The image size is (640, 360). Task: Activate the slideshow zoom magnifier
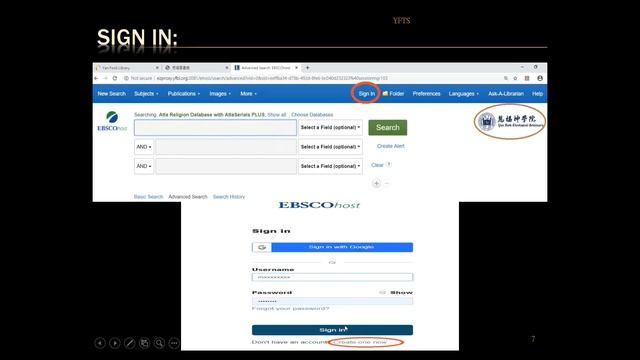click(159, 343)
